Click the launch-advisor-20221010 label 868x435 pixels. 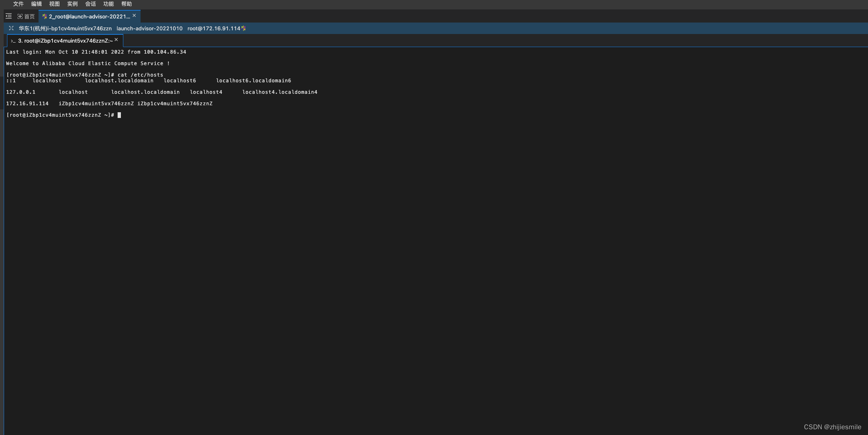[x=150, y=28]
